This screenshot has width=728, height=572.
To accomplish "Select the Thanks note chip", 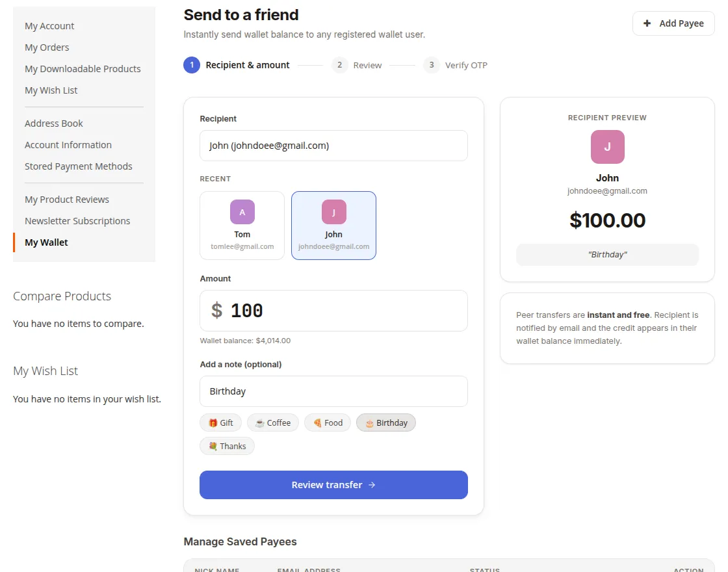I will pos(227,446).
